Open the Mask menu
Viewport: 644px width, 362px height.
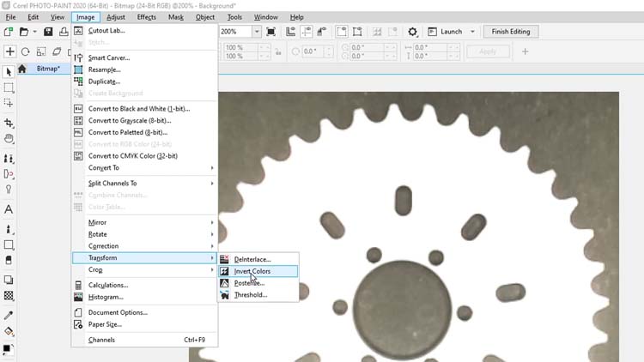(x=176, y=17)
